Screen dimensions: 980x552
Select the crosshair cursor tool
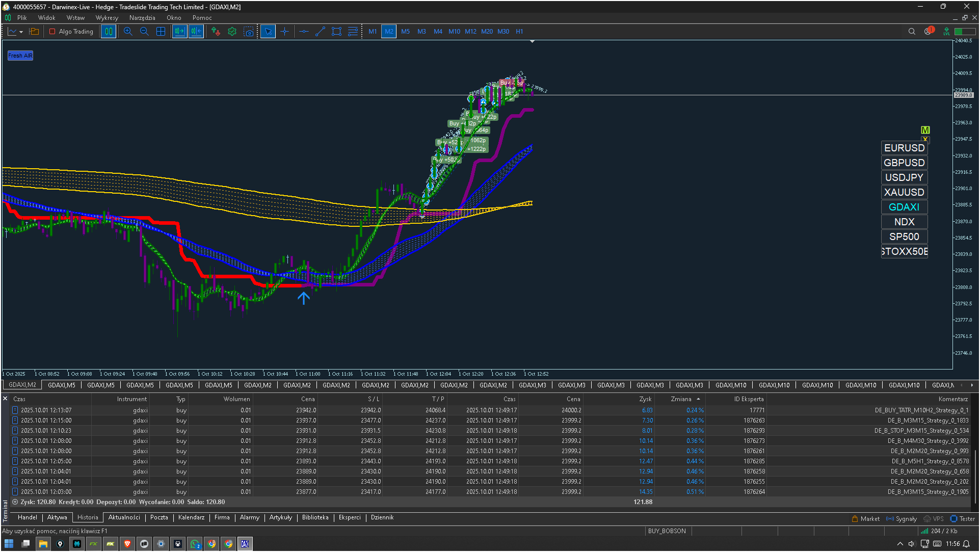tap(284, 32)
